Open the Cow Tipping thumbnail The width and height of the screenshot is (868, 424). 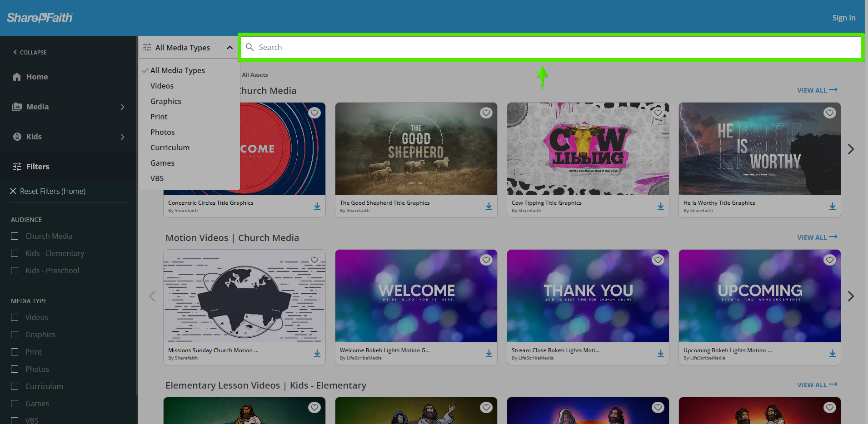(588, 149)
